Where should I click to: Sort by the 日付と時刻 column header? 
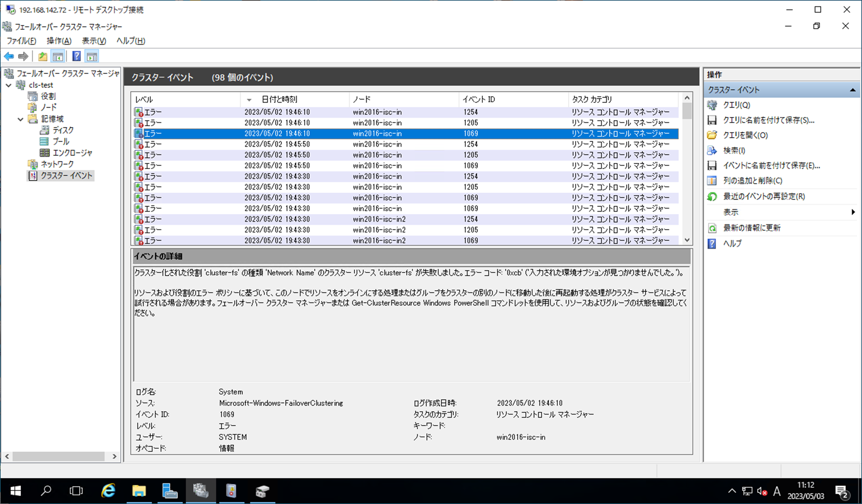tap(279, 99)
